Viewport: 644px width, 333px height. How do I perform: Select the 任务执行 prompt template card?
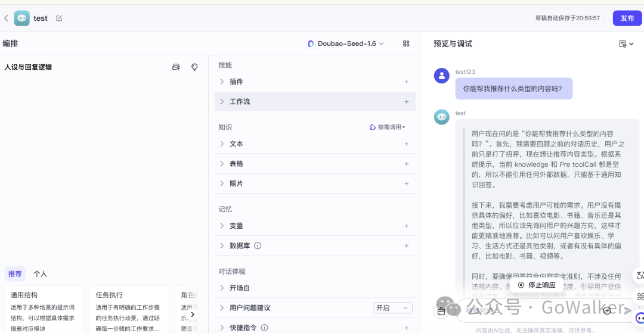coord(129,310)
